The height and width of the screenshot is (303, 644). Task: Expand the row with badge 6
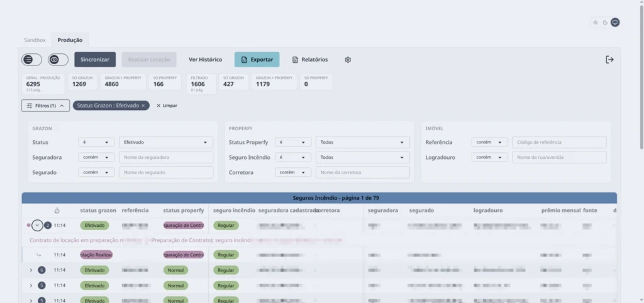(x=31, y=270)
